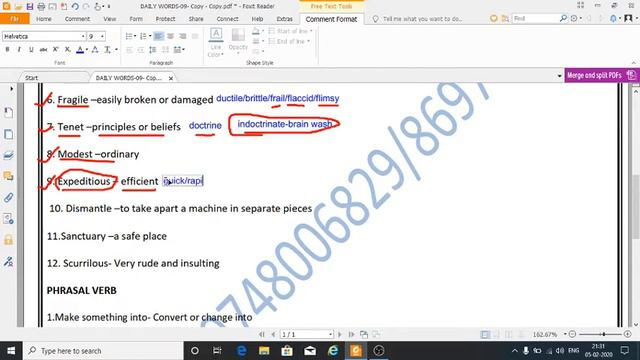The width and height of the screenshot is (640, 360).
Task: Click the Opacity button in Shape Style
Action: tap(238, 40)
